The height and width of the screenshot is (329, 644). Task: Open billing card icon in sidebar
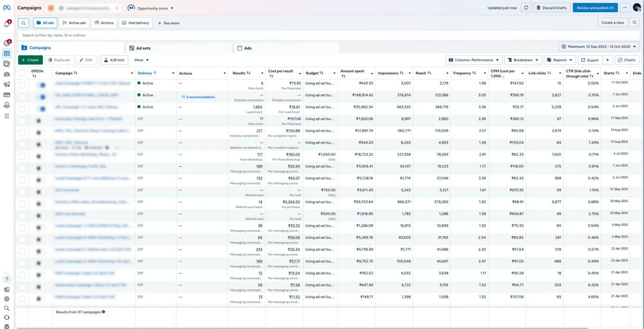point(7,95)
